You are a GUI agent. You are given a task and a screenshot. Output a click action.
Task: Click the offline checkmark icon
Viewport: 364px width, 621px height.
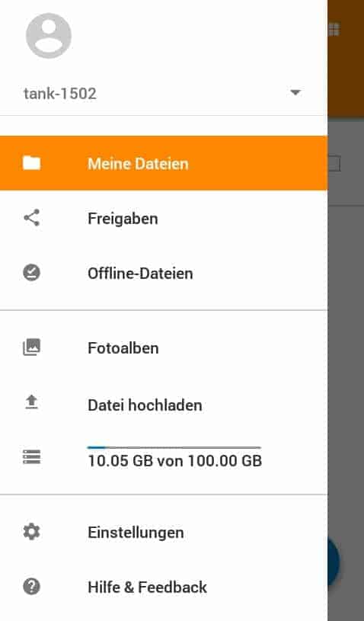32,273
